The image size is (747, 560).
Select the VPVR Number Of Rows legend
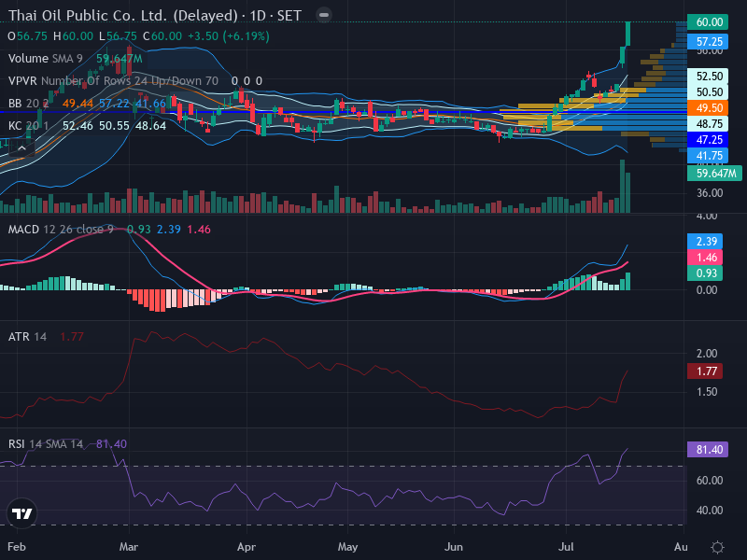113,81
